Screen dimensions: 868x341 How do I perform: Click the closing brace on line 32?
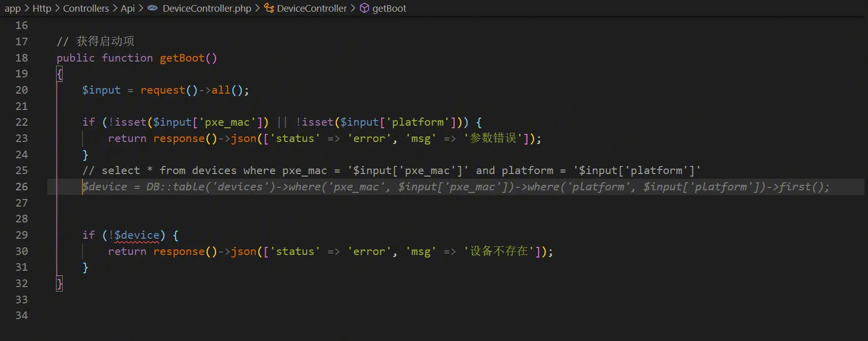tap(60, 283)
